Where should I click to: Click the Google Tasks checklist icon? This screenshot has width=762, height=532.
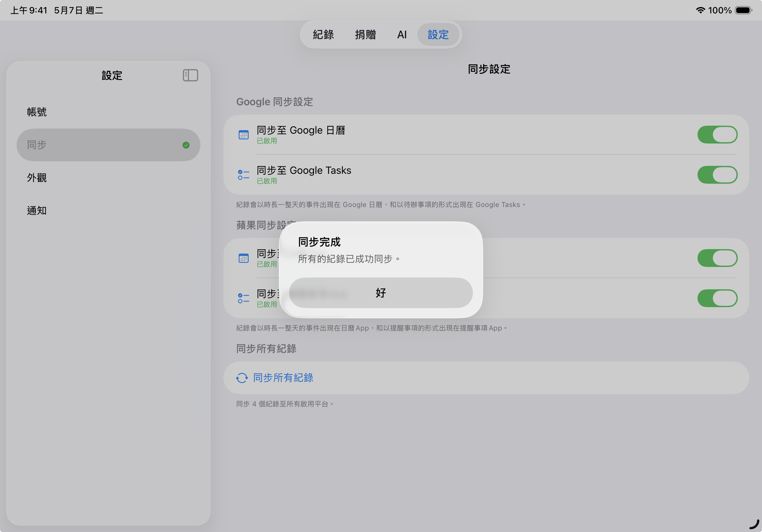[243, 175]
